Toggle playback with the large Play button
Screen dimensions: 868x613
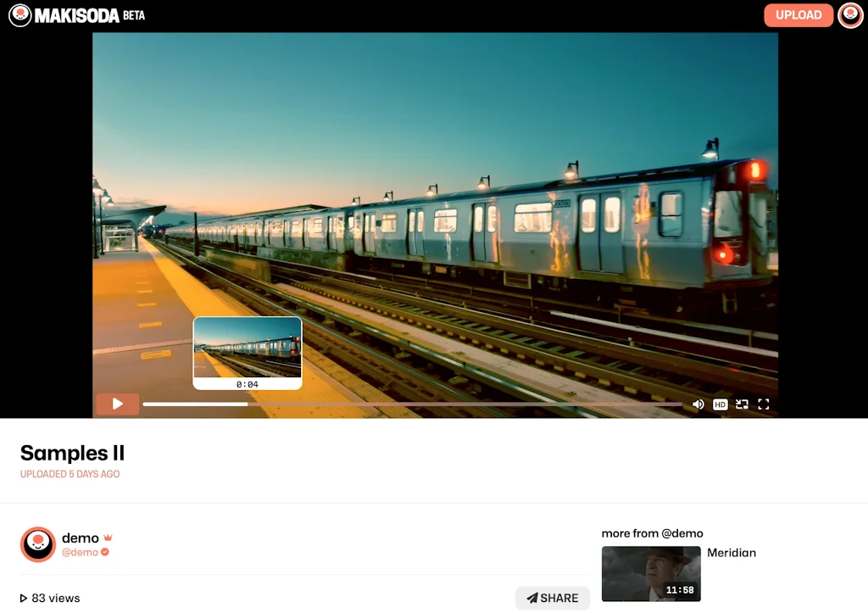tap(117, 404)
